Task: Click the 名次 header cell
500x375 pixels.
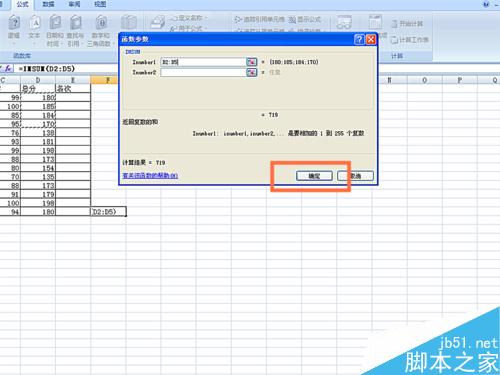Action: pyautogui.click(x=73, y=88)
